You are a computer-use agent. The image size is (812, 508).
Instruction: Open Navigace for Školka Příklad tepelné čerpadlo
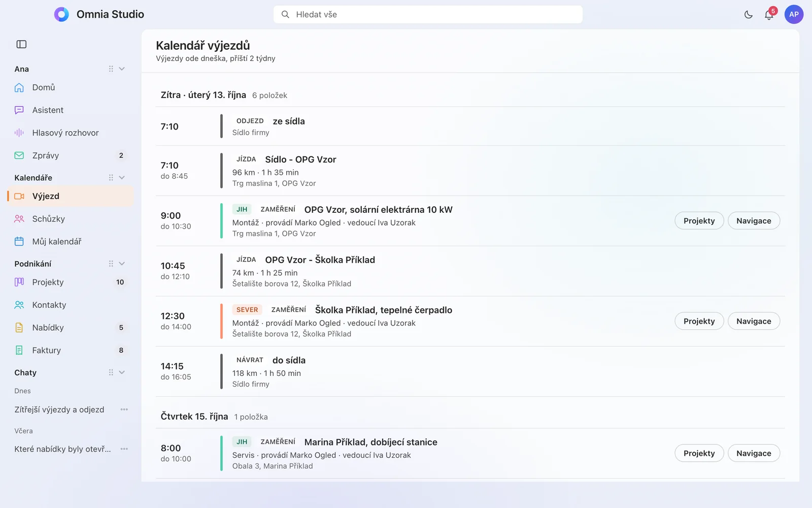[754, 321]
